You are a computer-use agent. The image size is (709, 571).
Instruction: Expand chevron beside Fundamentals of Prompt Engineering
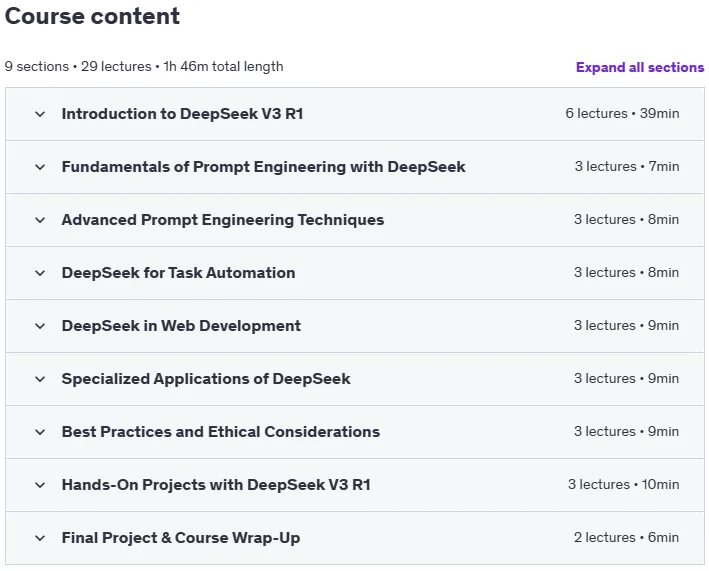tap(40, 167)
